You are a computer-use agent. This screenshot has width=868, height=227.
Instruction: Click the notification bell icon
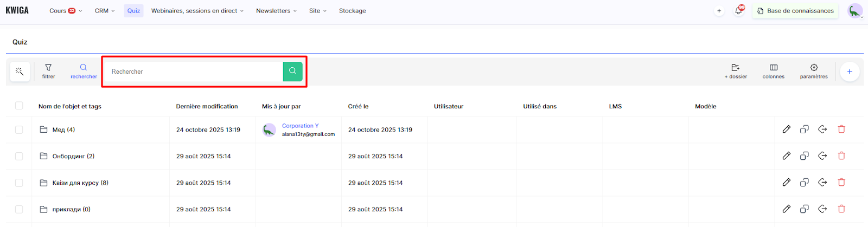tap(738, 11)
